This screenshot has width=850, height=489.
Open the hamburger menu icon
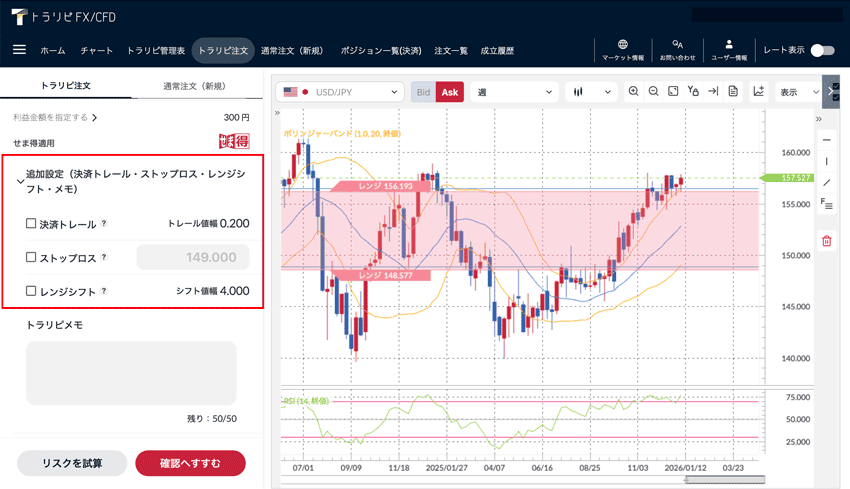point(19,50)
